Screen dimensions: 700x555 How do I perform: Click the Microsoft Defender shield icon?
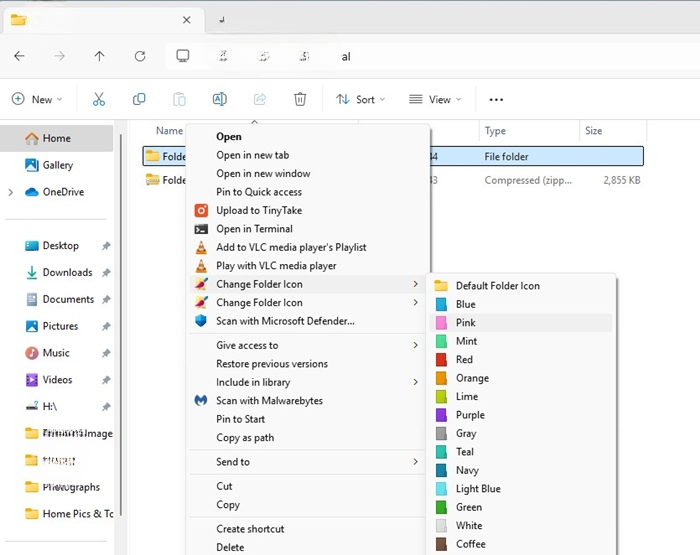click(201, 321)
